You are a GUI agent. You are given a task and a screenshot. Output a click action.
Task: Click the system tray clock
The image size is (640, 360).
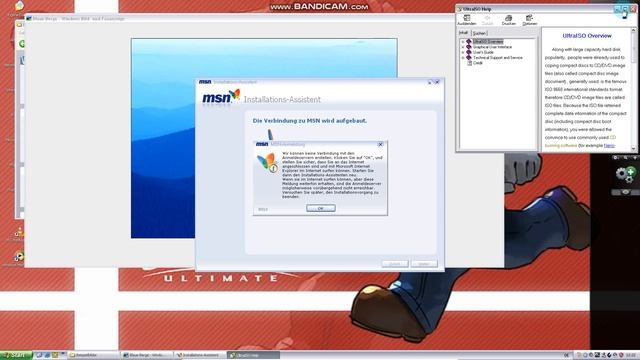tap(632, 355)
